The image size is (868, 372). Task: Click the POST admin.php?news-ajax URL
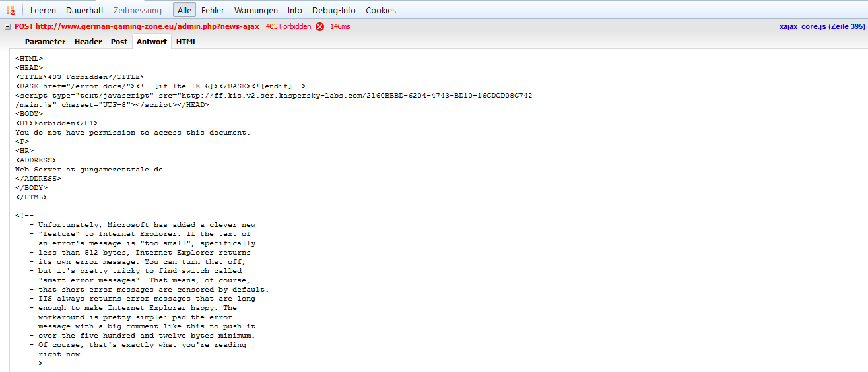(x=137, y=27)
